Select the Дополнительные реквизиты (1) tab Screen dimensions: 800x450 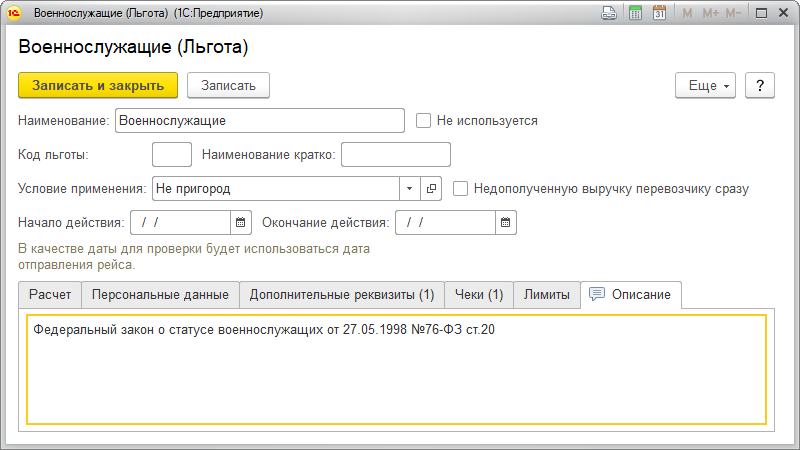pyautogui.click(x=341, y=295)
